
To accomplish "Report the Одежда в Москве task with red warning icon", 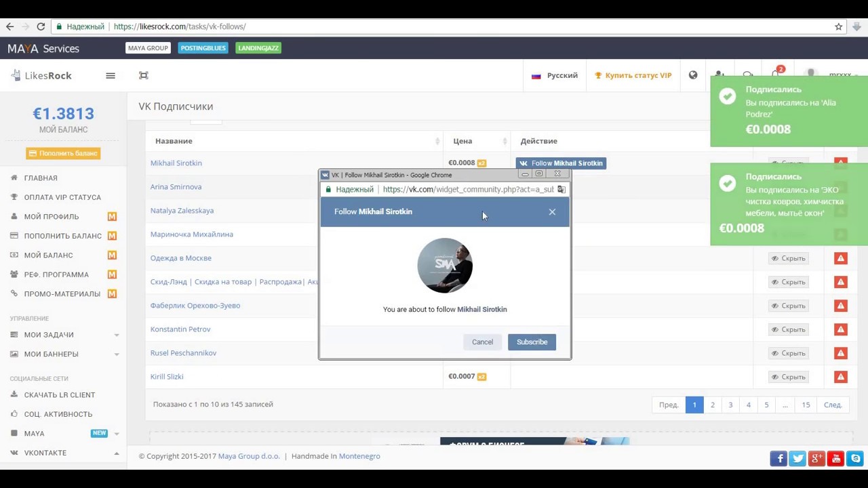I will pyautogui.click(x=841, y=258).
